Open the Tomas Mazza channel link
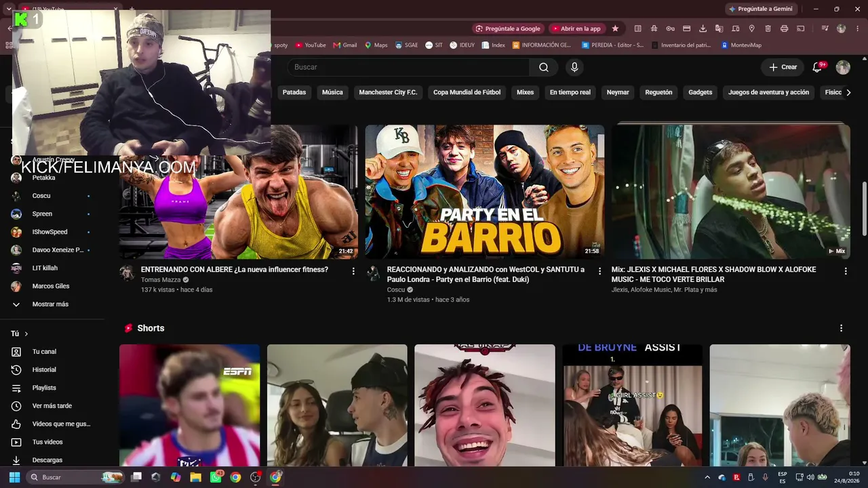868x488 pixels. [159, 280]
